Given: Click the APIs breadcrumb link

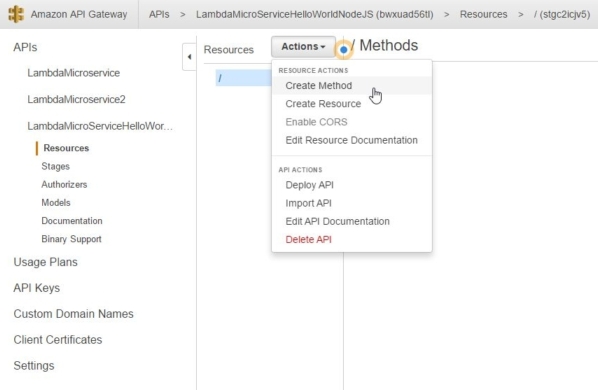Looking at the screenshot, I should (159, 14).
